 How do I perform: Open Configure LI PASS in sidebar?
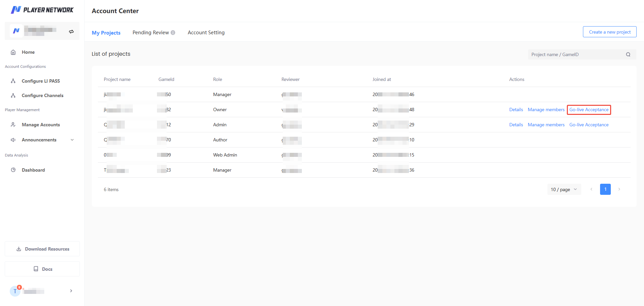[41, 81]
